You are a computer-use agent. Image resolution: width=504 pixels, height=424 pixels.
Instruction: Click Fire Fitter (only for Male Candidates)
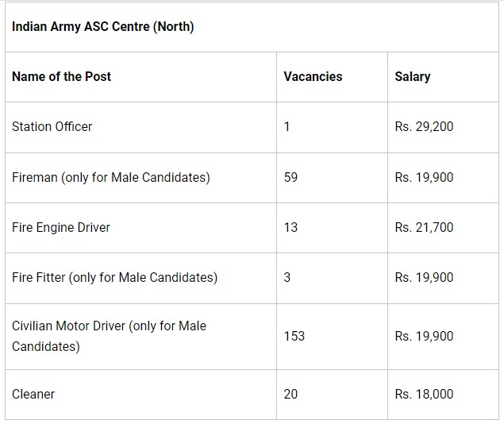click(x=115, y=277)
